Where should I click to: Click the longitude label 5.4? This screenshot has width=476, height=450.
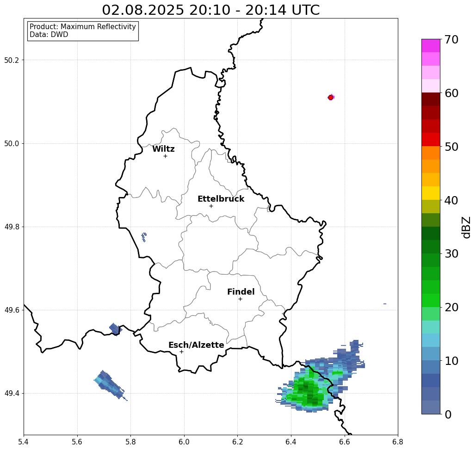click(24, 442)
